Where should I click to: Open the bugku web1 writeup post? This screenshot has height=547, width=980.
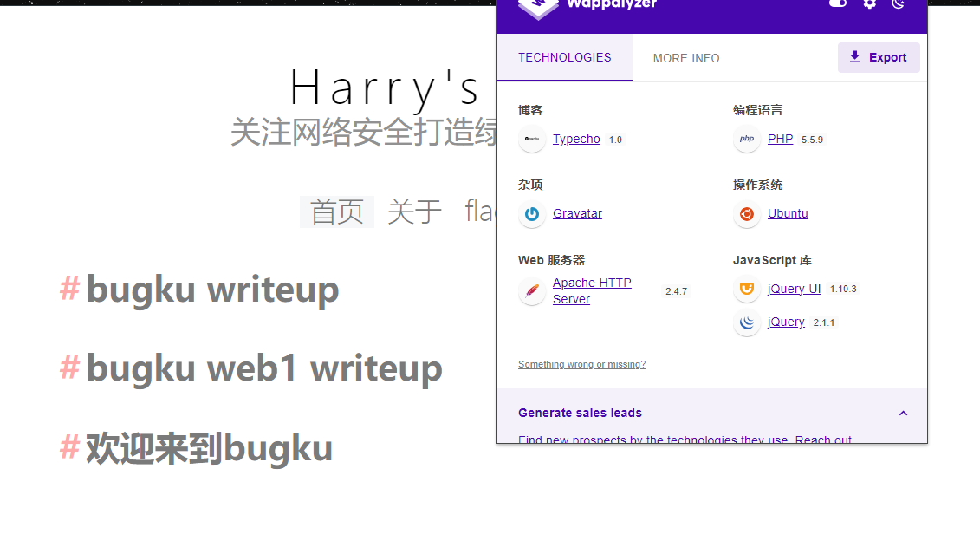click(x=263, y=368)
